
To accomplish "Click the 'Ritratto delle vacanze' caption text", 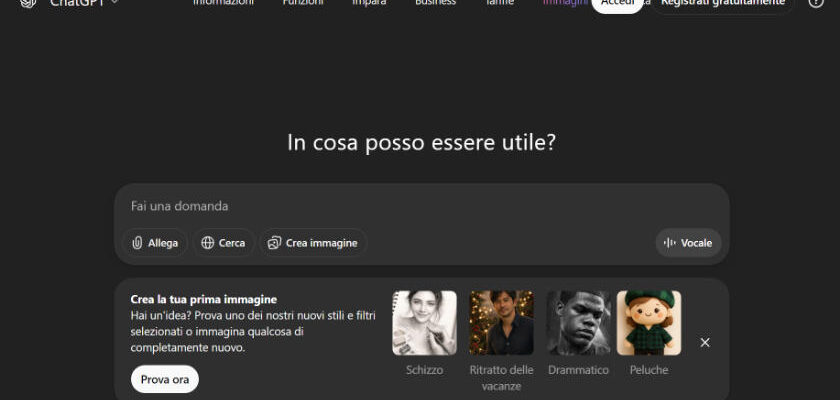I will point(501,378).
